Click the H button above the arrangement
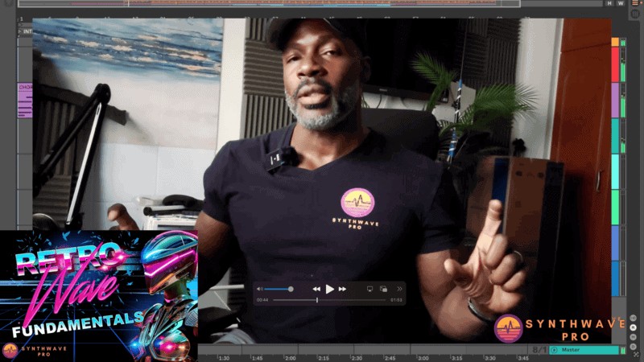The height and width of the screenshot is (362, 644). coord(609,3)
